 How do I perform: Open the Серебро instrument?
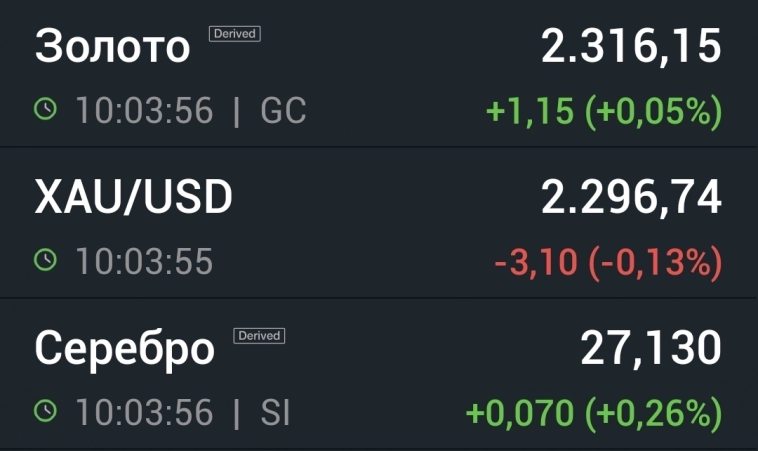point(124,349)
